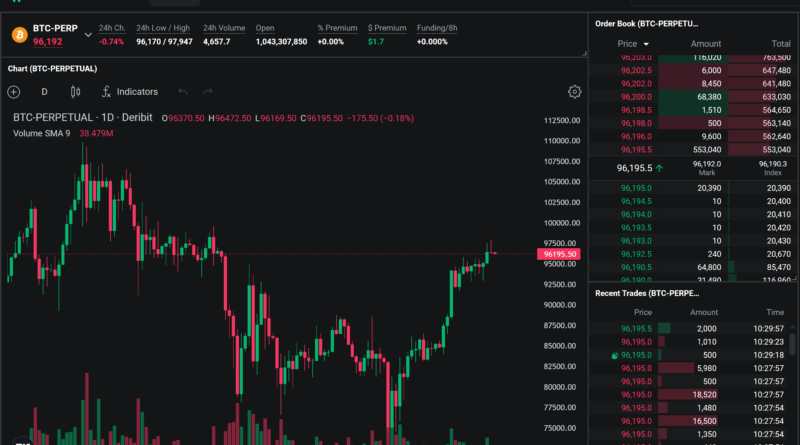Viewport: 800px width, 445px height.
Task: Click the bid amount 64,800
Action: click(709, 267)
